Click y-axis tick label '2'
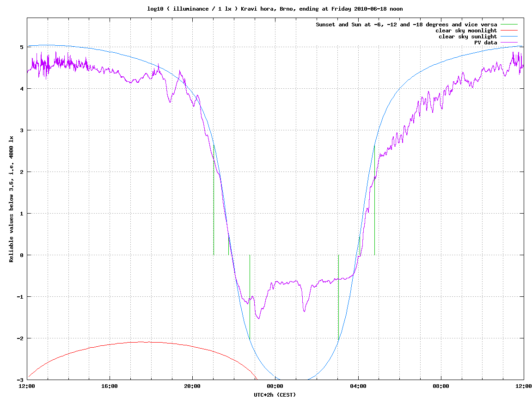 (22, 172)
